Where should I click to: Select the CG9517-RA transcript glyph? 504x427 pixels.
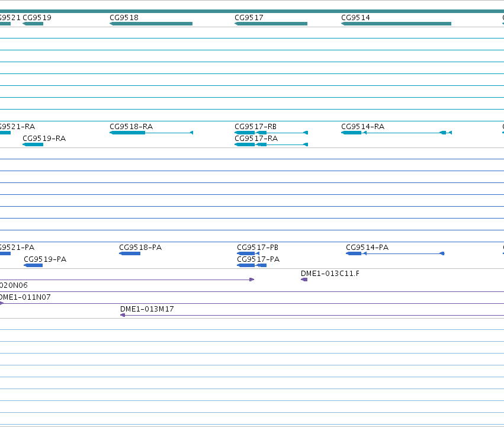(x=271, y=145)
